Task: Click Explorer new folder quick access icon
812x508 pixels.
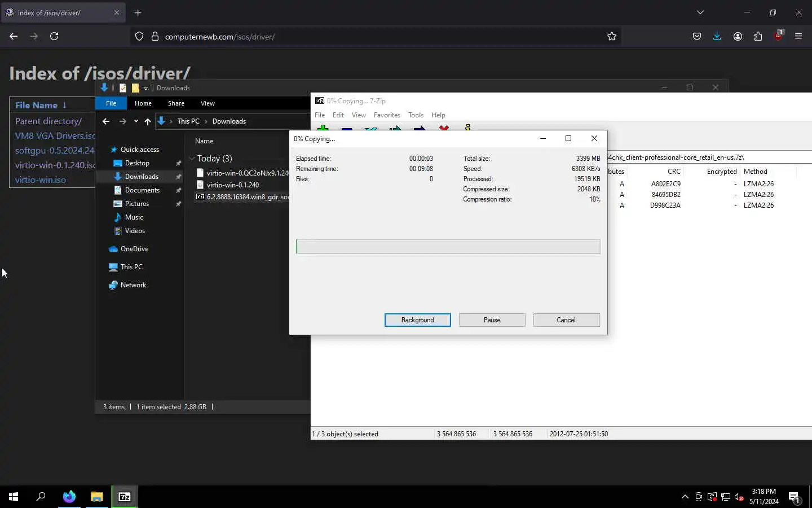Action: pyautogui.click(x=135, y=88)
